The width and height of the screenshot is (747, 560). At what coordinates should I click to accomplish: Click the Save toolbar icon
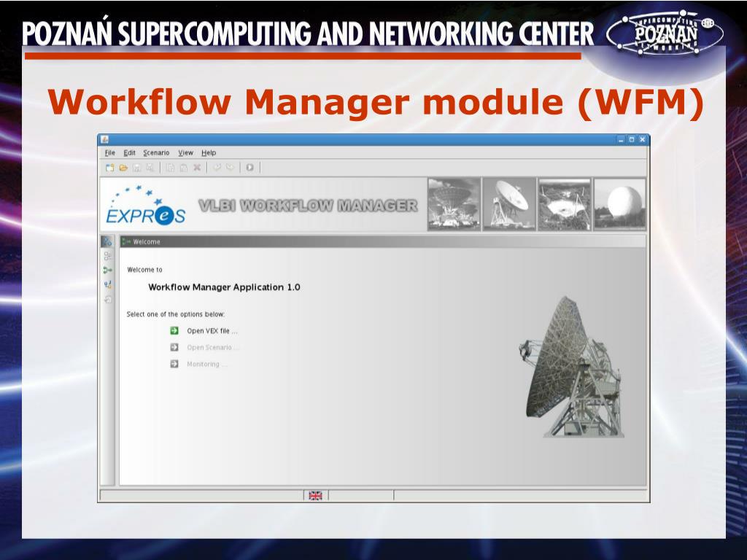pyautogui.click(x=136, y=168)
